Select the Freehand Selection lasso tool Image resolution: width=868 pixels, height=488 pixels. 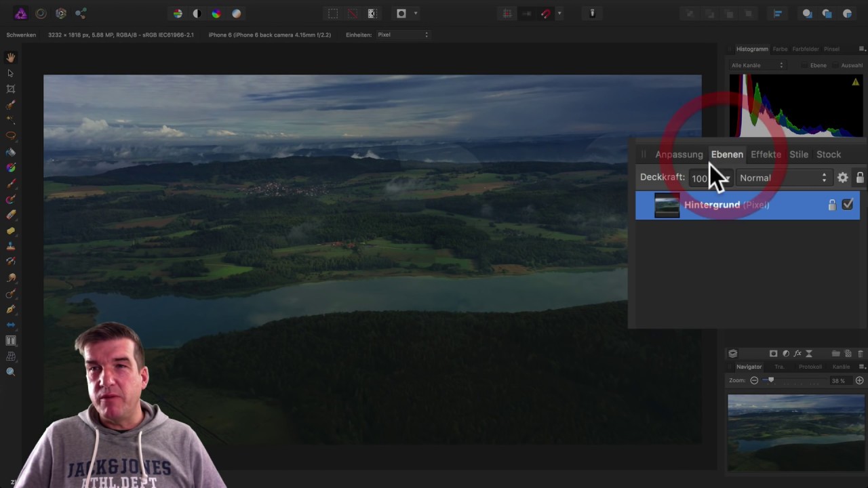point(11,136)
